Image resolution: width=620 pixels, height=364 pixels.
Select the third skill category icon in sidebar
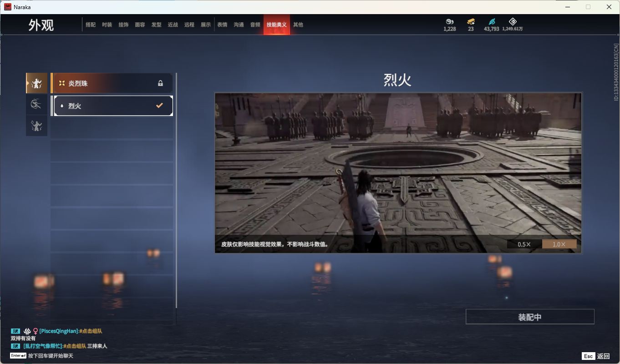37,126
